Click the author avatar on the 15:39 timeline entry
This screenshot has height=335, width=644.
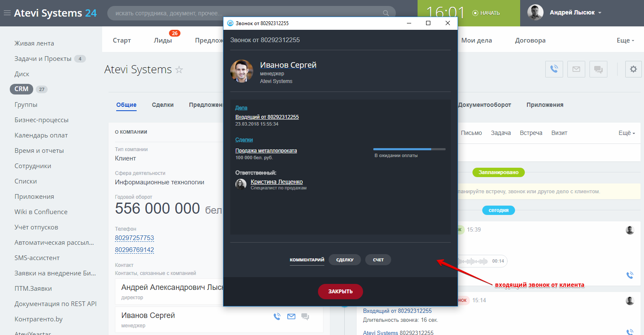click(x=630, y=230)
